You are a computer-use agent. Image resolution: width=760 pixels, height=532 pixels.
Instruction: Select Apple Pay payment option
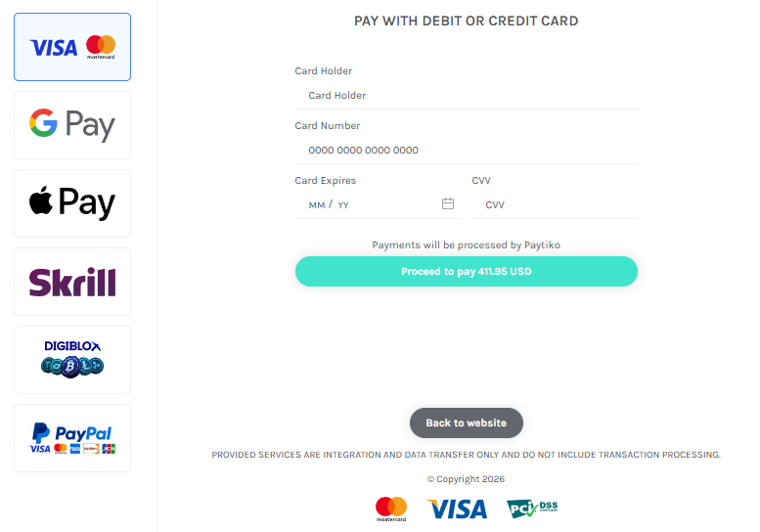(72, 203)
